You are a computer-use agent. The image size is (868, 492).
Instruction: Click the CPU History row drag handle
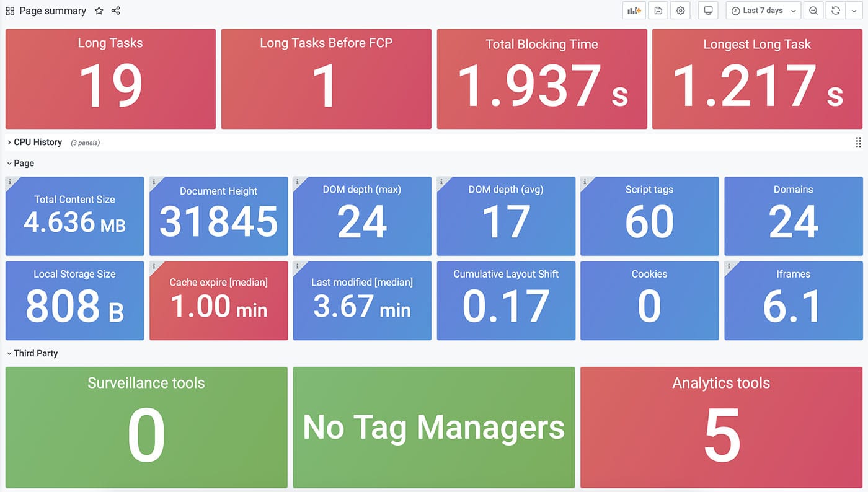coord(858,143)
